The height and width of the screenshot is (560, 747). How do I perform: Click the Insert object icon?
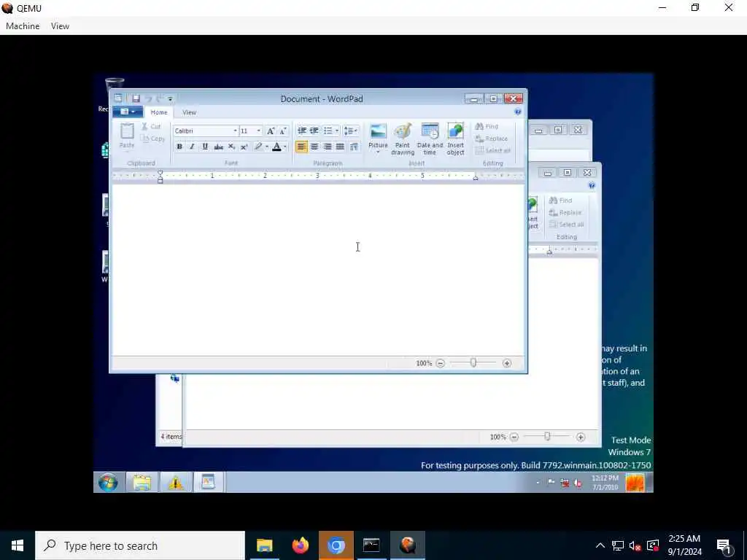tap(455, 139)
